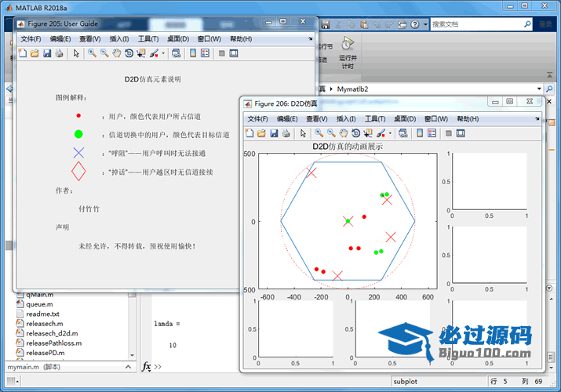The height and width of the screenshot is (392, 561).
Task: Select readme.txt in the file list
Action: click(x=42, y=314)
